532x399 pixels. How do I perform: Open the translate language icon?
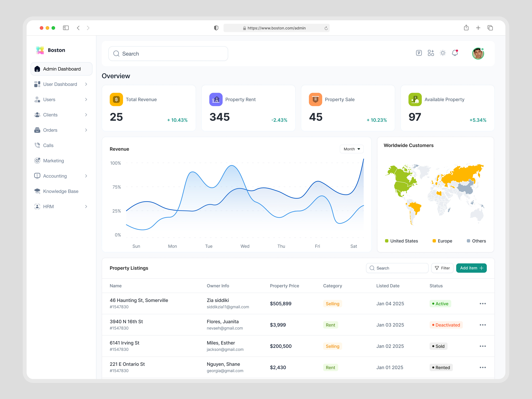pos(419,53)
